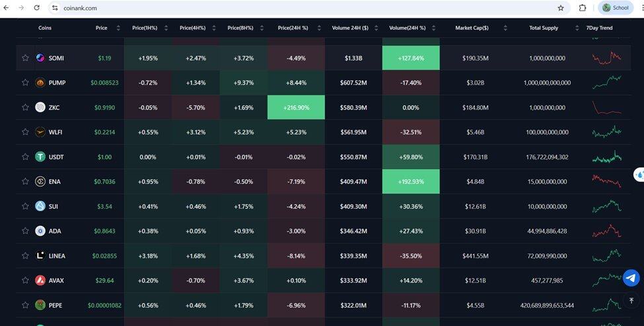Sort by Volume 24H ($) column arrows

click(x=376, y=28)
